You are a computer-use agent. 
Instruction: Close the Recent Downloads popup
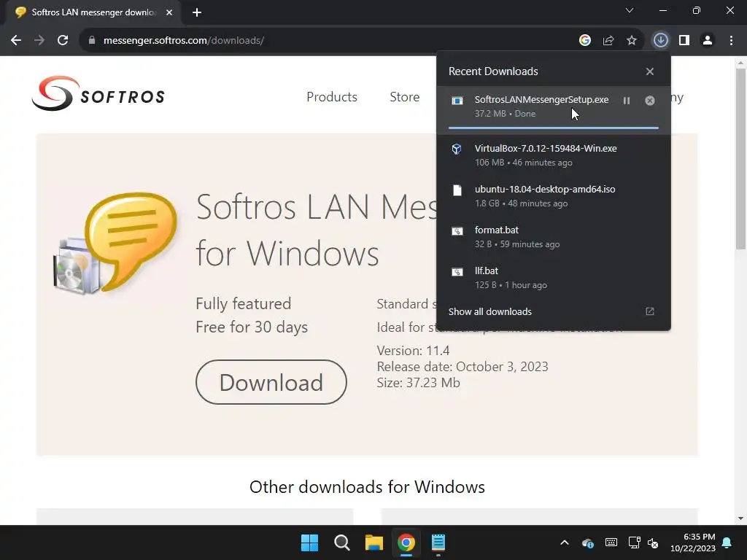[x=650, y=71]
